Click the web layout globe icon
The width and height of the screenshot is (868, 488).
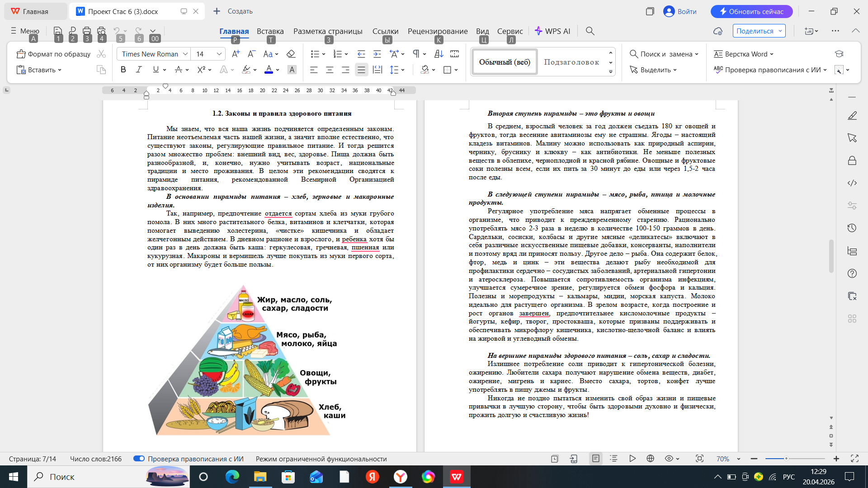[x=650, y=459]
